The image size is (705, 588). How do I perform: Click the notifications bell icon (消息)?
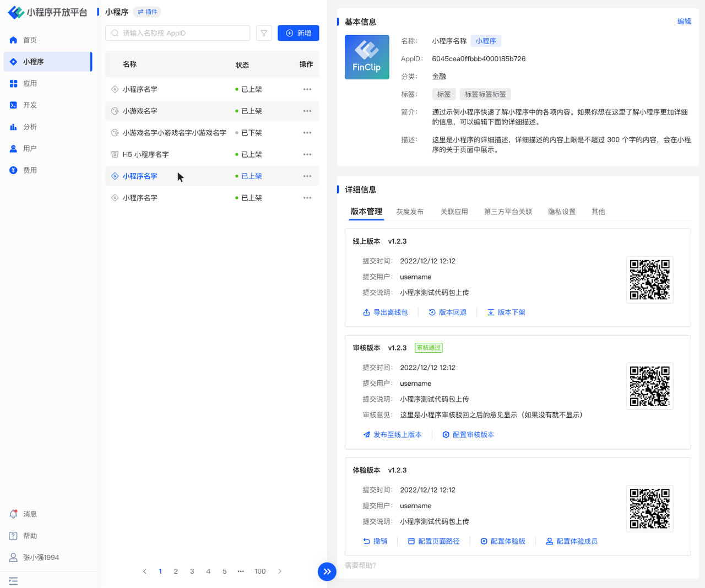(13, 514)
